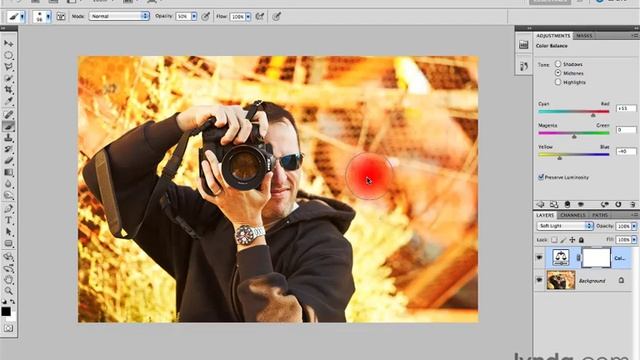Choose the Shadows tone option
640x360 pixels.
click(x=558, y=64)
